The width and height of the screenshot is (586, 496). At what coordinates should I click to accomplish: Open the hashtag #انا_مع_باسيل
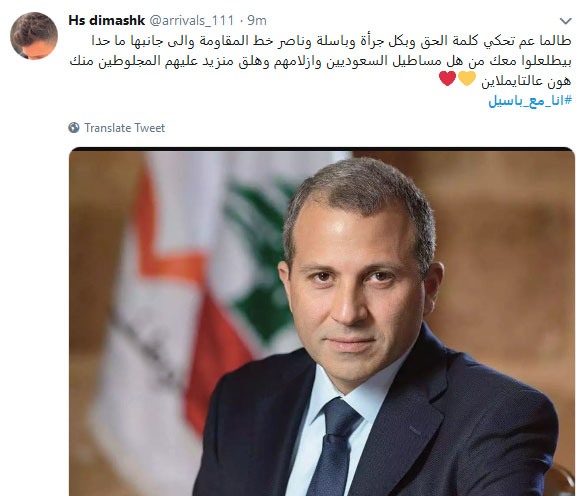[530, 100]
